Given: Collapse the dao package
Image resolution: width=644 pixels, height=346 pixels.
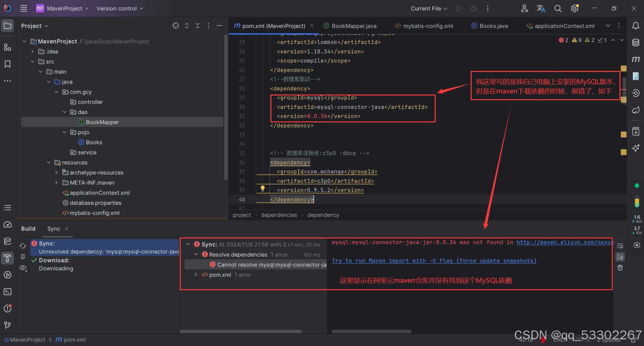Looking at the screenshot, I should coord(65,112).
